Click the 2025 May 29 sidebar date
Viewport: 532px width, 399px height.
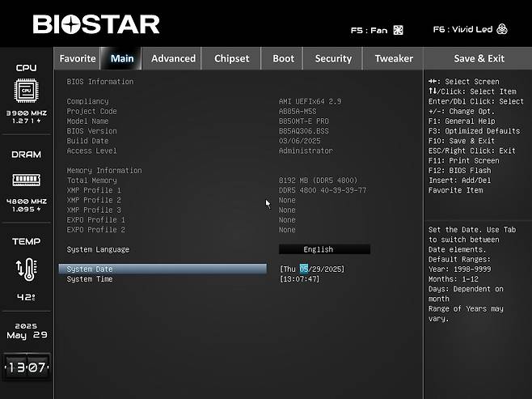pyautogui.click(x=27, y=331)
